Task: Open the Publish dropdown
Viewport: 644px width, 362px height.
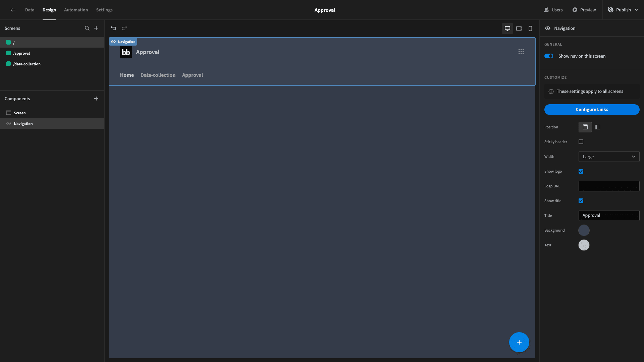Action: point(623,10)
